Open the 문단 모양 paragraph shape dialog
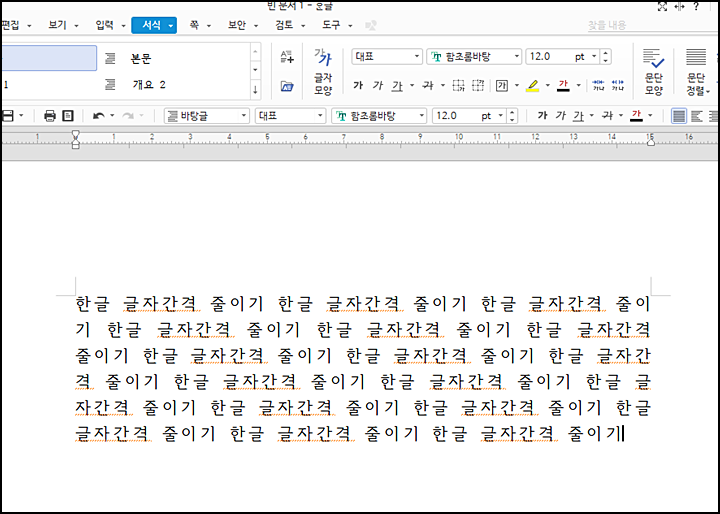This screenshot has width=720, height=514. [653, 71]
